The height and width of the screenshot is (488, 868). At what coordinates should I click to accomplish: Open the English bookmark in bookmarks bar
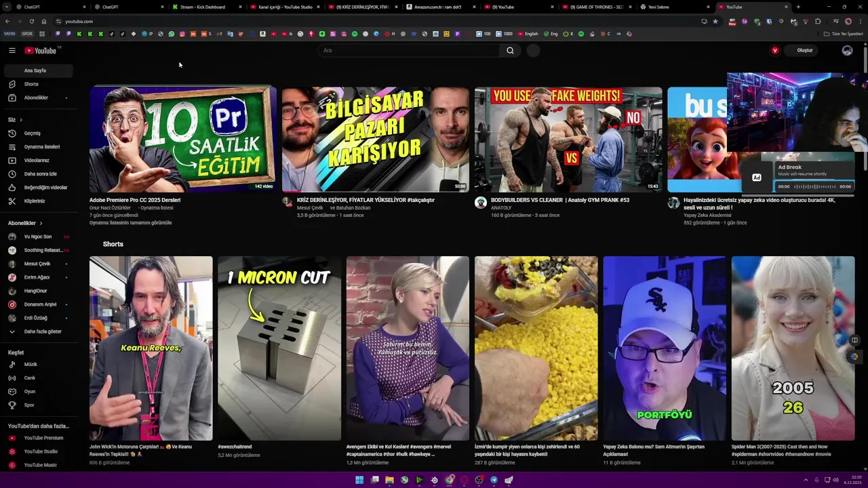click(x=528, y=34)
